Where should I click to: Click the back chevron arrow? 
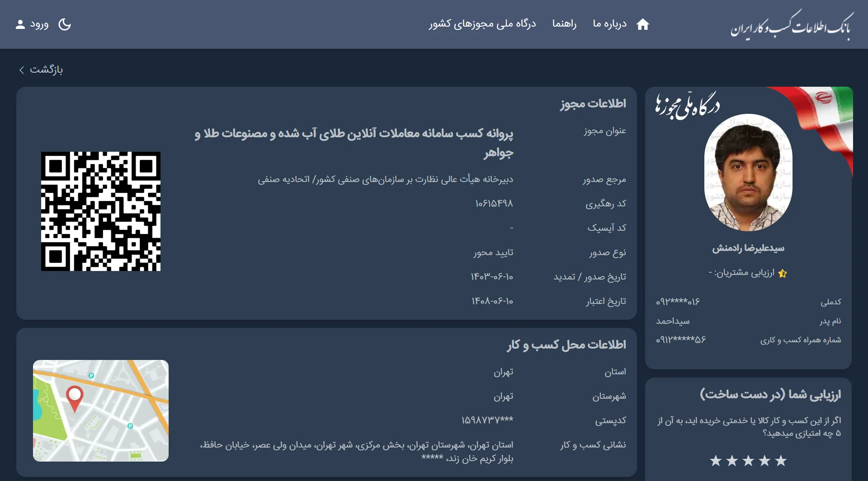click(x=22, y=70)
